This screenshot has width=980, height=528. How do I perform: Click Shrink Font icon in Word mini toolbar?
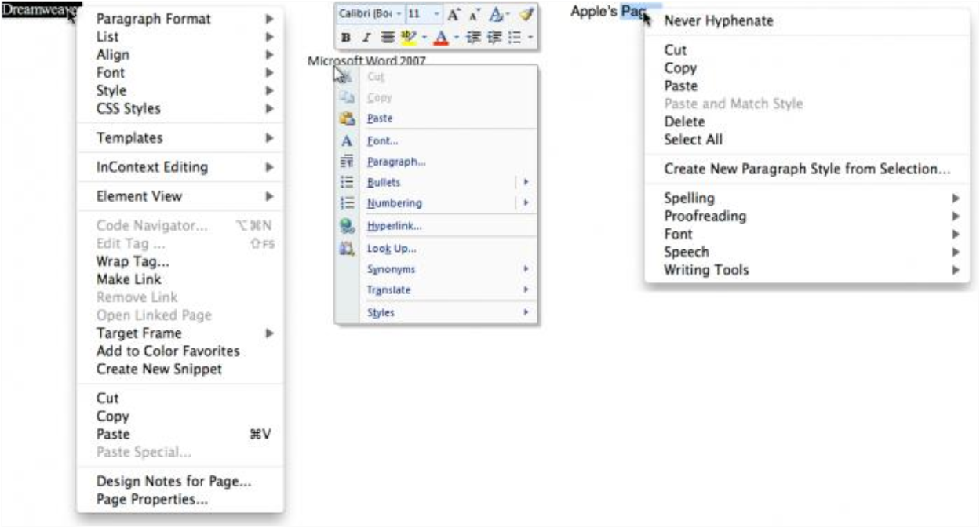coord(475,15)
